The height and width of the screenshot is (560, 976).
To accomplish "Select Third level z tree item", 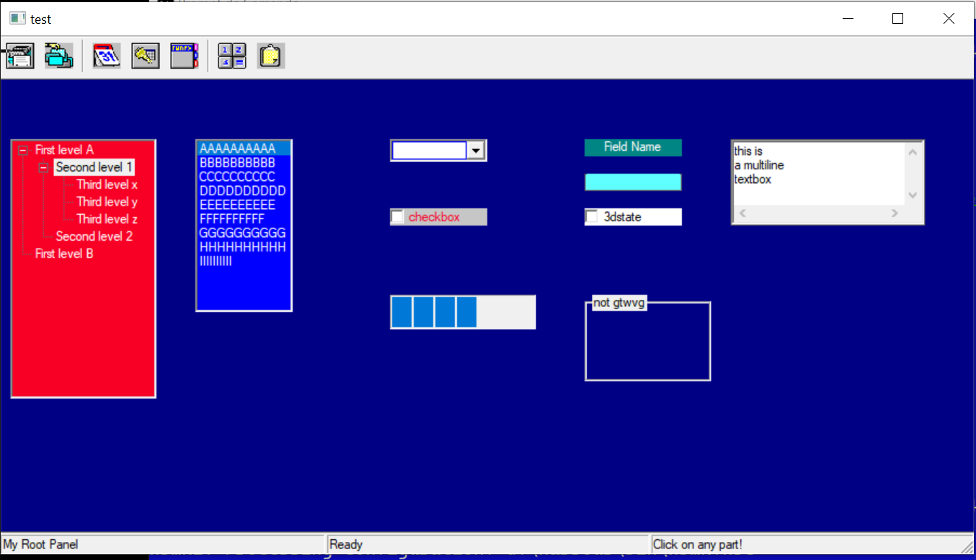I will tap(107, 219).
